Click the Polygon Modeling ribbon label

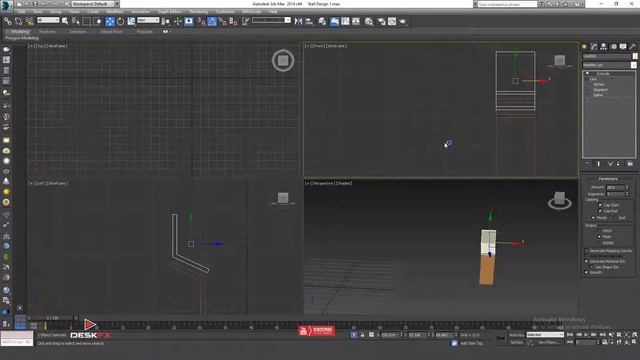(x=22, y=38)
